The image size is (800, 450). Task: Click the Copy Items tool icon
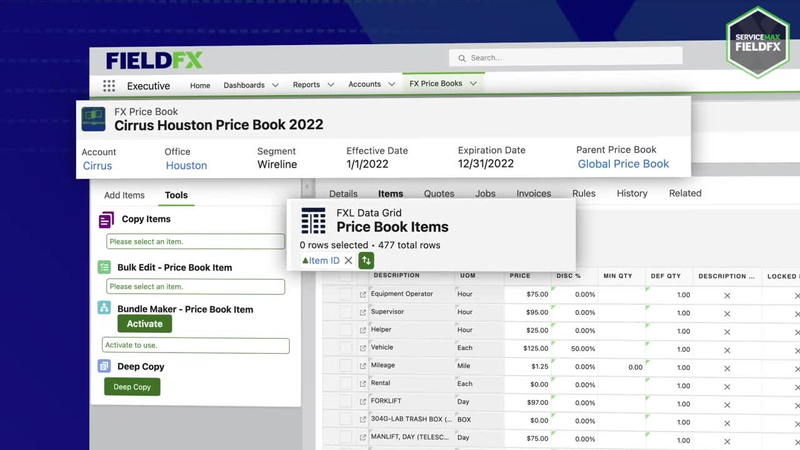tap(106, 220)
